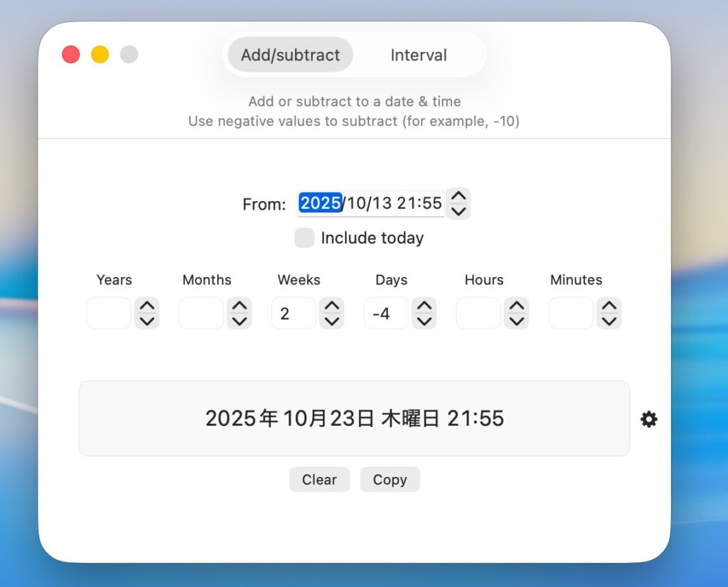Open settings via the gear icon
728x587 pixels.
coord(648,419)
